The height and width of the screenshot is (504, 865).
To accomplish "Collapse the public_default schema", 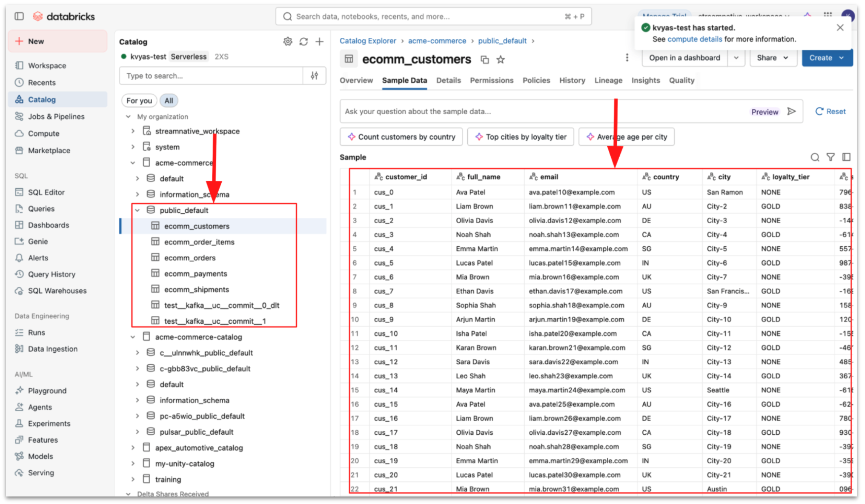I will click(x=138, y=210).
